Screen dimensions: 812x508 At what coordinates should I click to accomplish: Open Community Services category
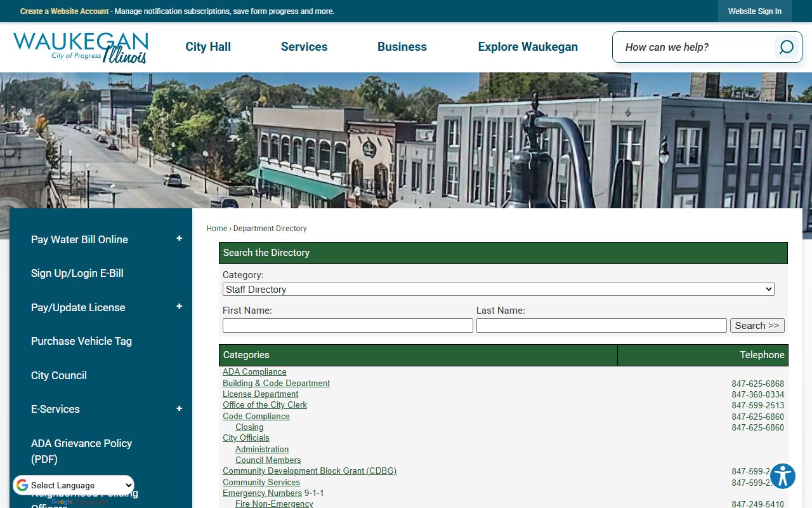(261, 483)
